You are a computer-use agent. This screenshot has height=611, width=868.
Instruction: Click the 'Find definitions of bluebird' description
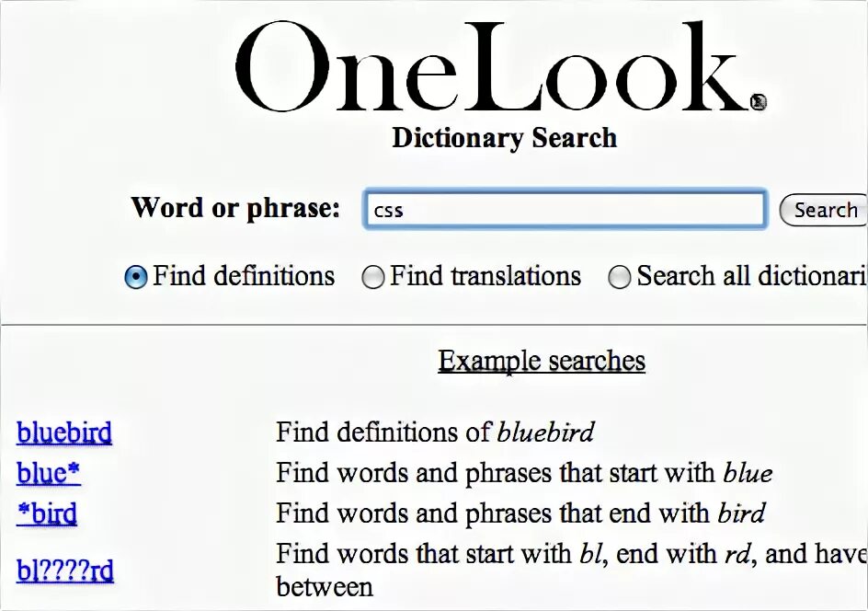435,432
